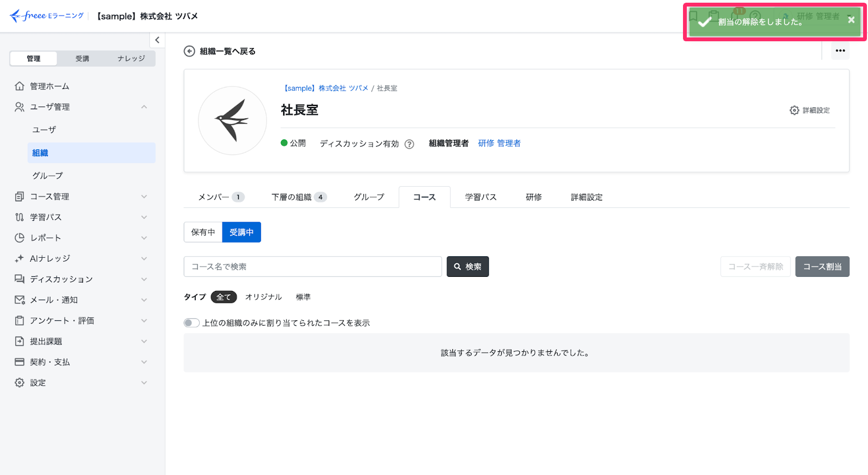868x475 pixels.
Task: Click the ユーザ管理 people icon
Action: [x=20, y=107]
